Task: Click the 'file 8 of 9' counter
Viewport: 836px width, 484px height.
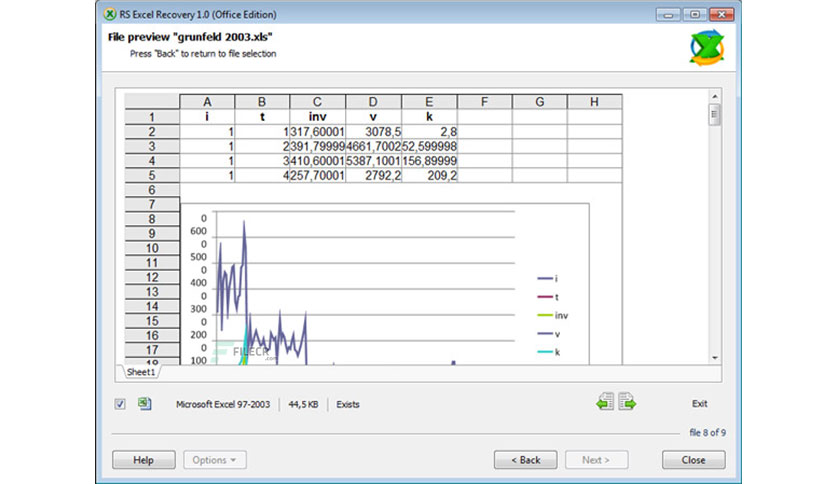Action: point(708,432)
